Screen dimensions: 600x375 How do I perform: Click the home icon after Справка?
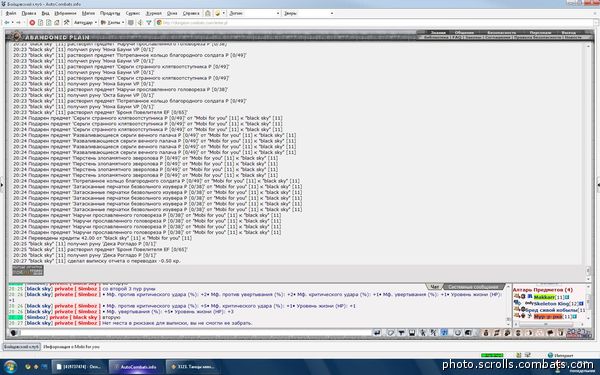(208, 13)
